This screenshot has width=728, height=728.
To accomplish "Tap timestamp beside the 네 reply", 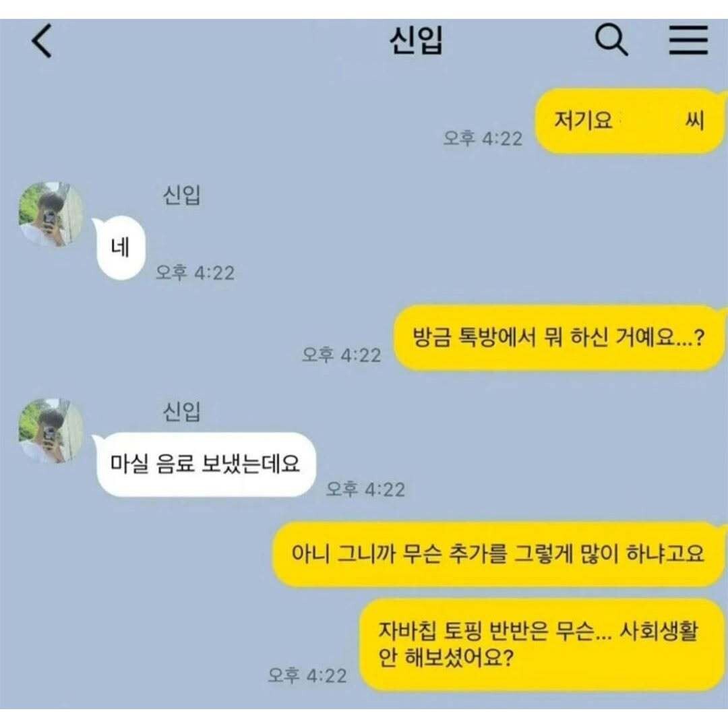I will pyautogui.click(x=195, y=272).
